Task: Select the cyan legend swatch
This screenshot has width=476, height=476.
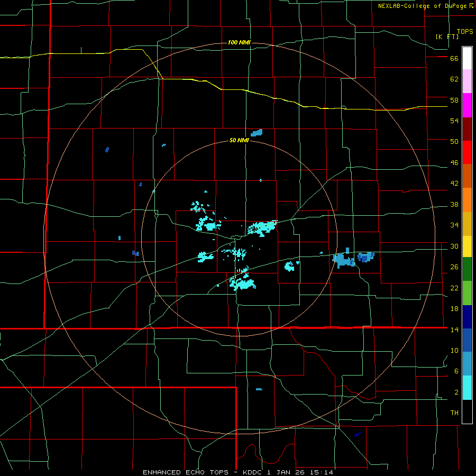Action: (467, 388)
